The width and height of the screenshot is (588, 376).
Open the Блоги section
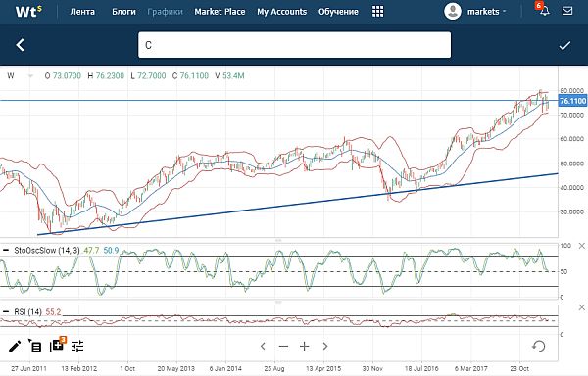[123, 12]
